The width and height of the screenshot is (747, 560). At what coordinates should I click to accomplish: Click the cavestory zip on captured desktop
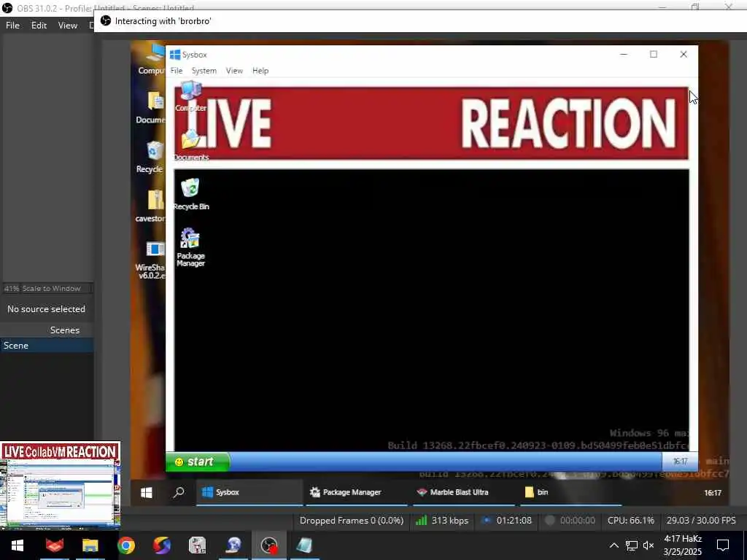coord(151,206)
